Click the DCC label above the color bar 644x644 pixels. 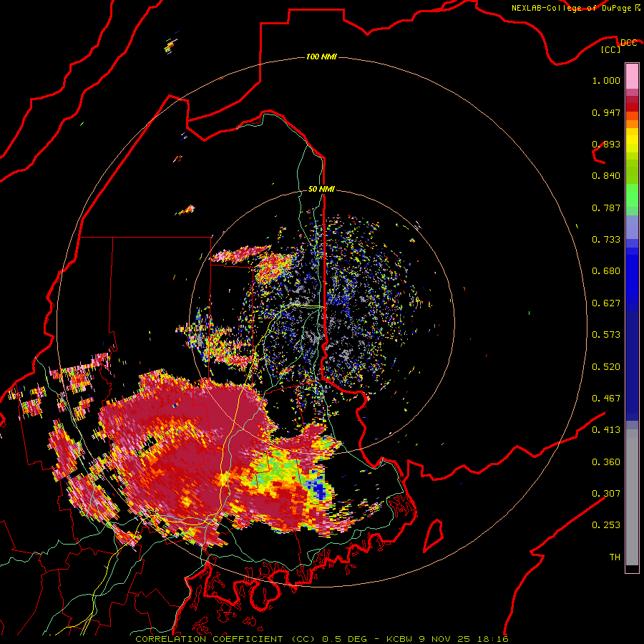click(628, 43)
